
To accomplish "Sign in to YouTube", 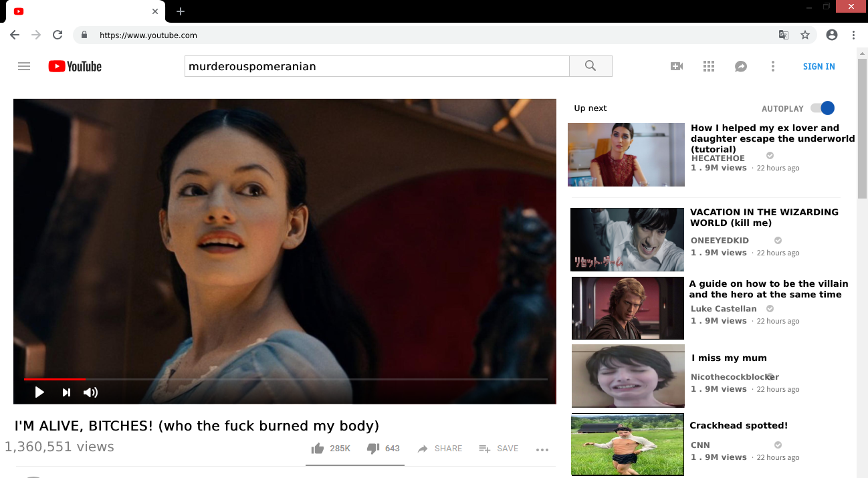I will click(819, 66).
